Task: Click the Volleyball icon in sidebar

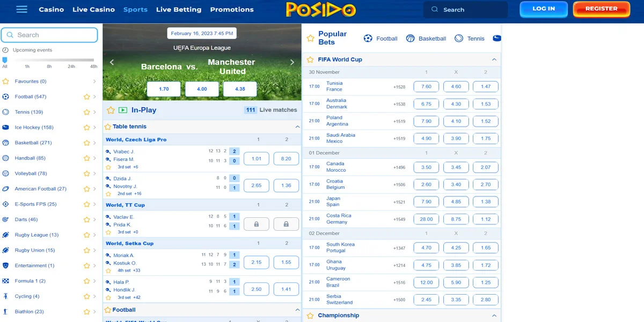Action: click(x=5, y=173)
